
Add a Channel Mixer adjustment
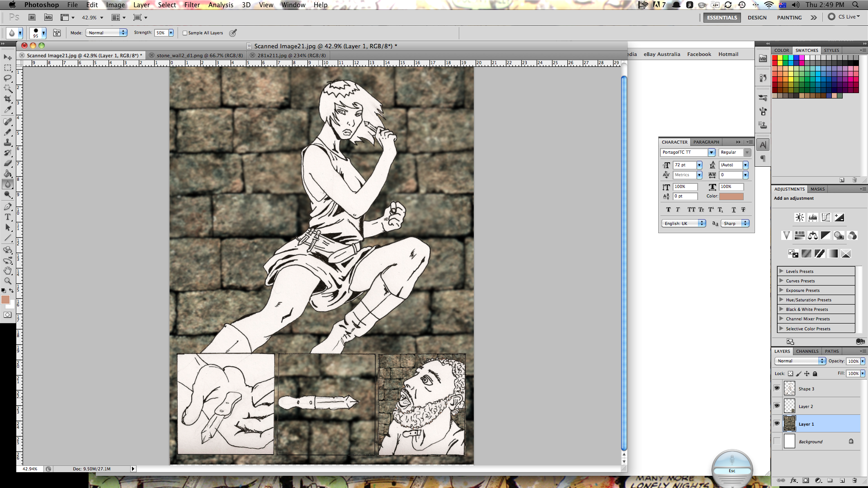pyautogui.click(x=852, y=235)
